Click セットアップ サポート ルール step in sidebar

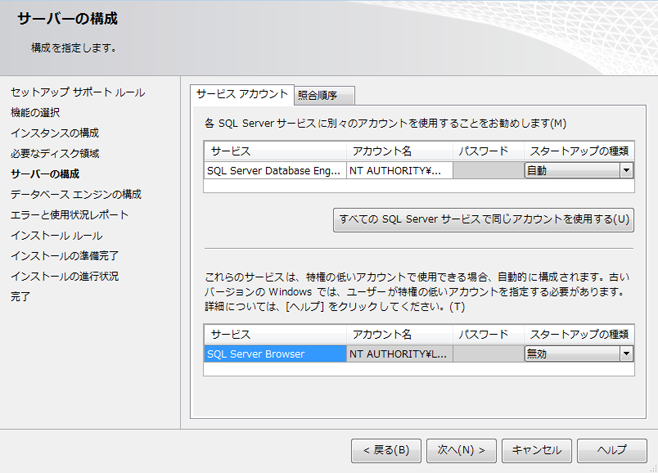[78, 92]
